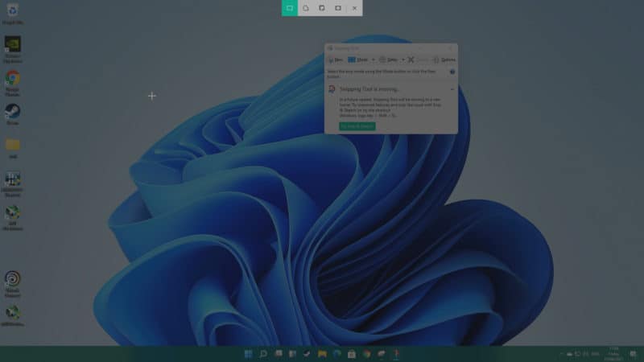644x362 pixels.
Task: Click the Cancel X icon in Snipping Tool
Action: (x=411, y=60)
